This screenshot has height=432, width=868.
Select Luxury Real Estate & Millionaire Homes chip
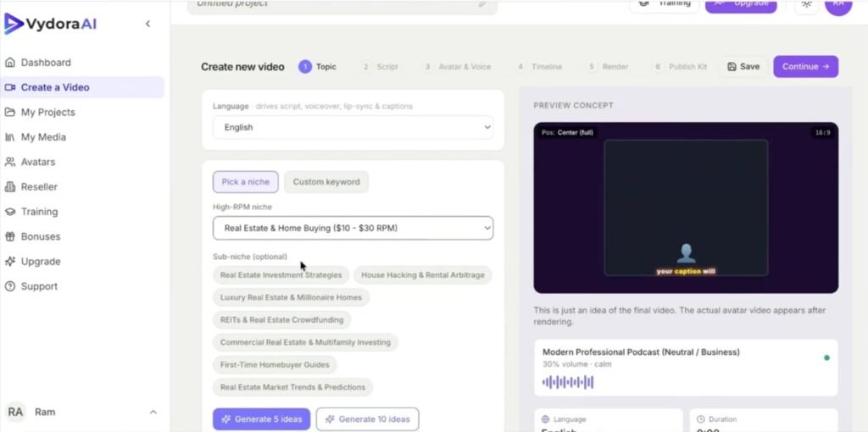(292, 297)
